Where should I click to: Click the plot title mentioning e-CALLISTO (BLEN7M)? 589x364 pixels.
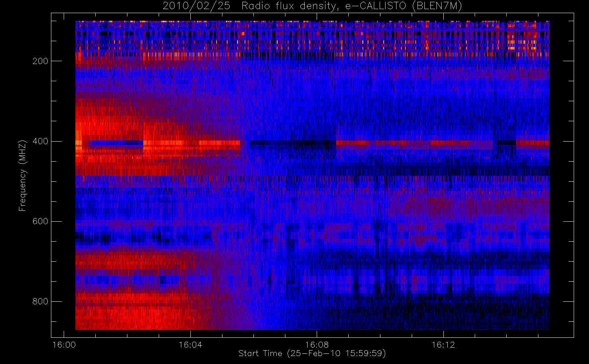312,6
